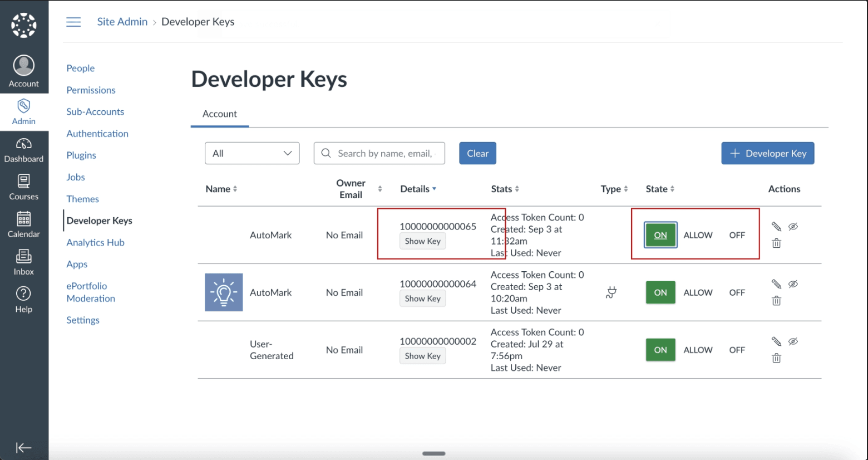The width and height of the screenshot is (868, 460).
Task: Change sorting on the Details column
Action: tap(418, 189)
